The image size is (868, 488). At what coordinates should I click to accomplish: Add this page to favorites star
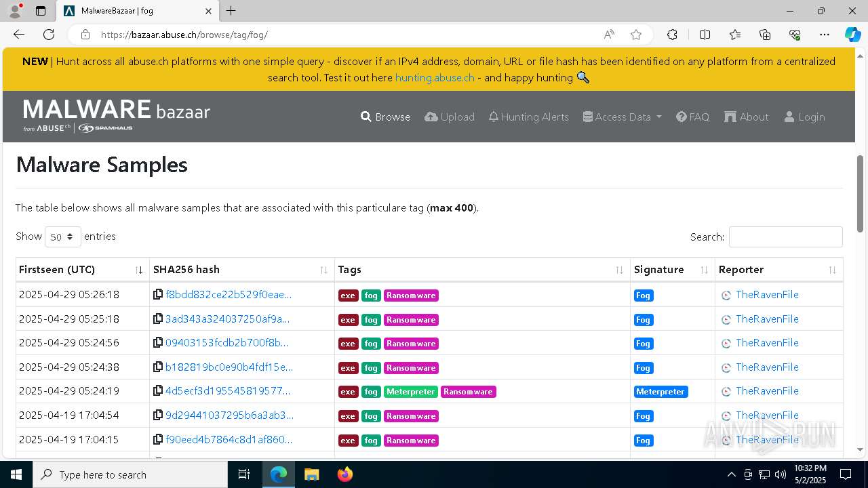coord(636,35)
